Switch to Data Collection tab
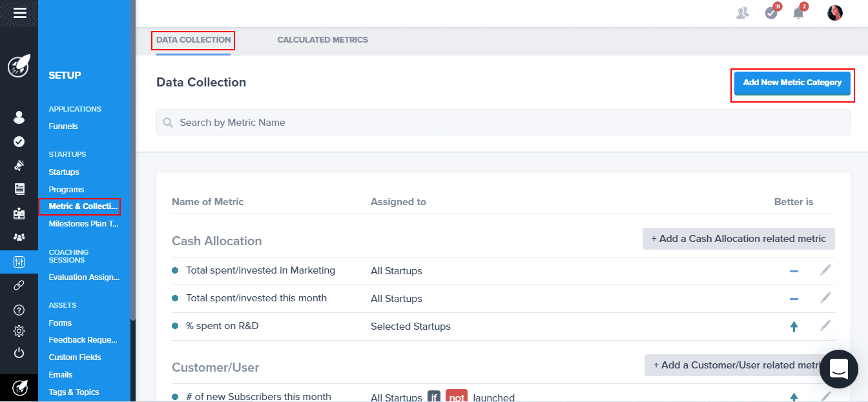The height and width of the screenshot is (402, 868). (193, 40)
